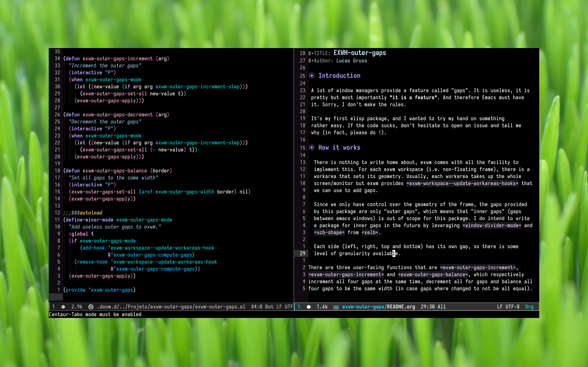Click the '1.6k' buffer size indicator

pyautogui.click(x=322, y=307)
